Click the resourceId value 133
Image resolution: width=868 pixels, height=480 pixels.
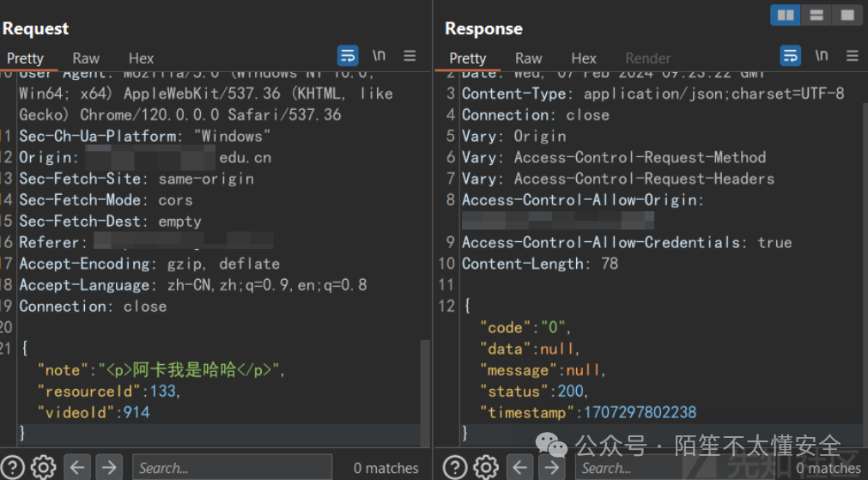pyautogui.click(x=163, y=392)
